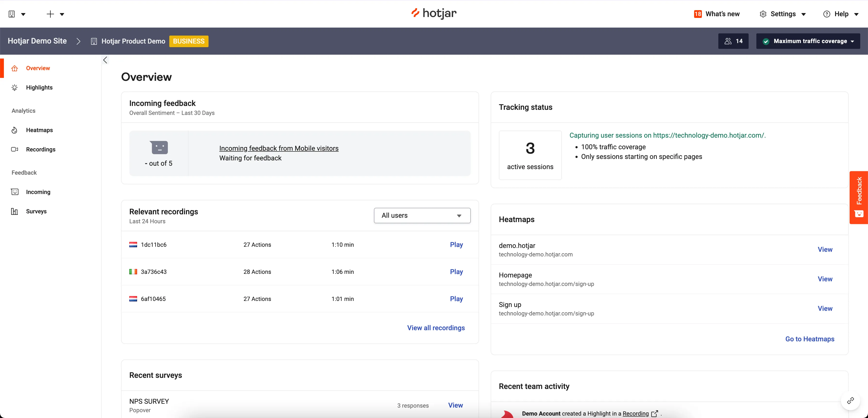Open Incoming feedback from Mobile visitors link
This screenshot has height=418, width=868.
[279, 149]
